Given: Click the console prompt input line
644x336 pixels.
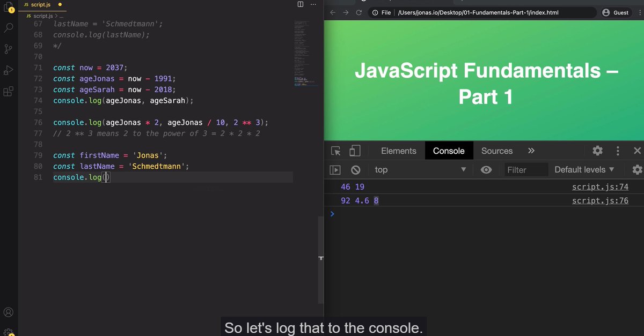Looking at the screenshot, I should pyautogui.click(x=488, y=214).
